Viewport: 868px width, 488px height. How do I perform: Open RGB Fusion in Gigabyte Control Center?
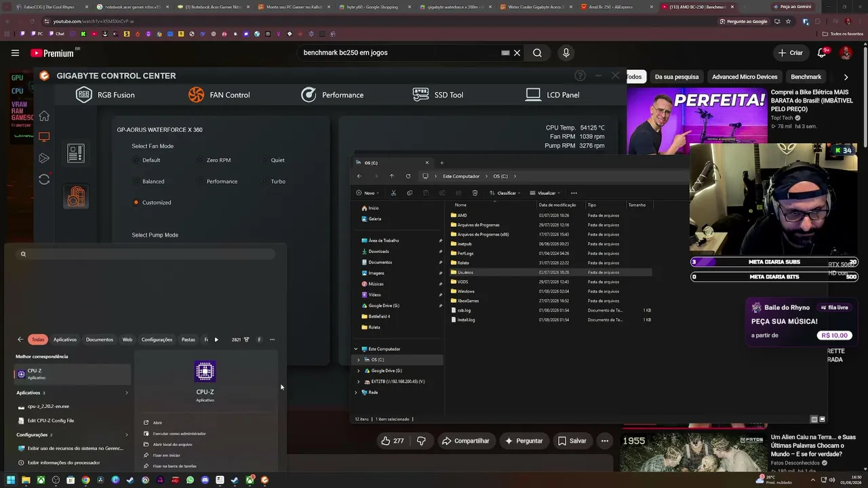105,95
